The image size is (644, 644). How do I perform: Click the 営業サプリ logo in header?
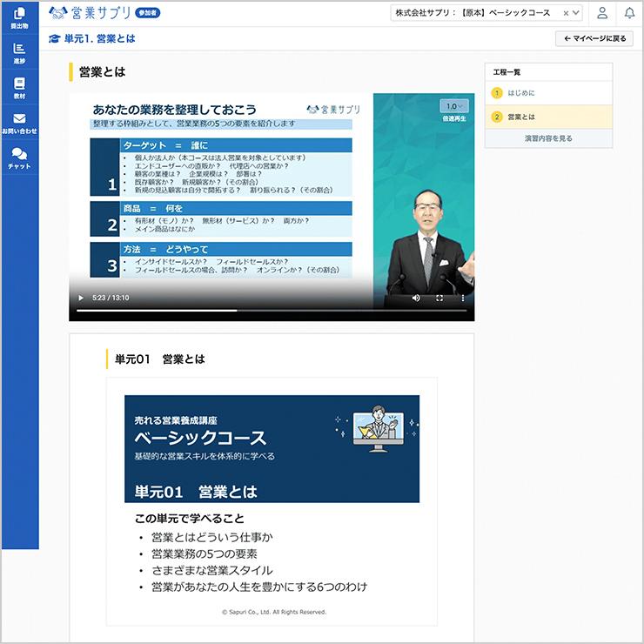pos(91,13)
